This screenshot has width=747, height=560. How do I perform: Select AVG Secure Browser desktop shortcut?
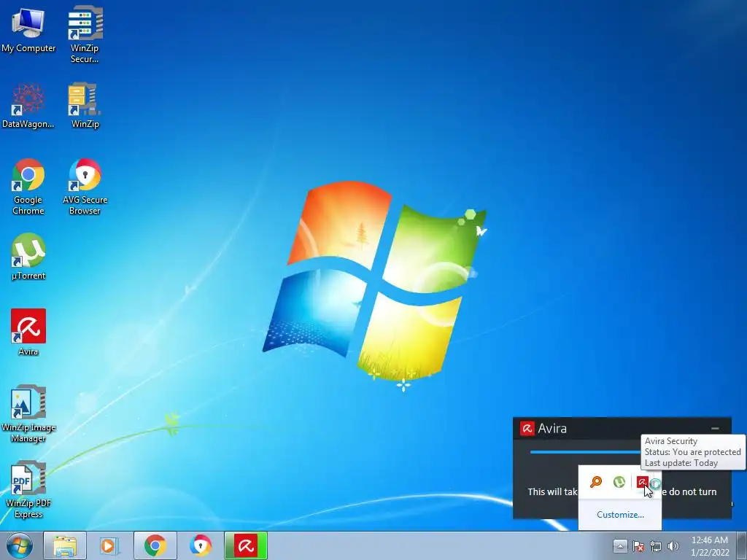pyautogui.click(x=85, y=186)
